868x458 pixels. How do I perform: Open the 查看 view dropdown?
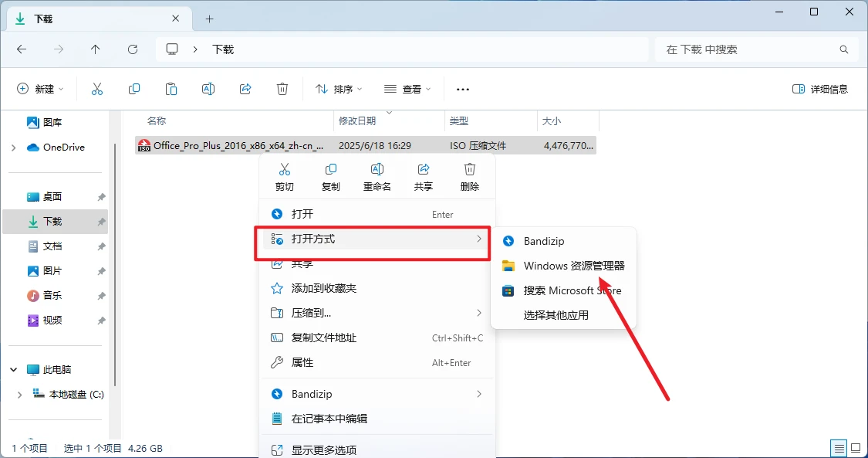tap(407, 89)
